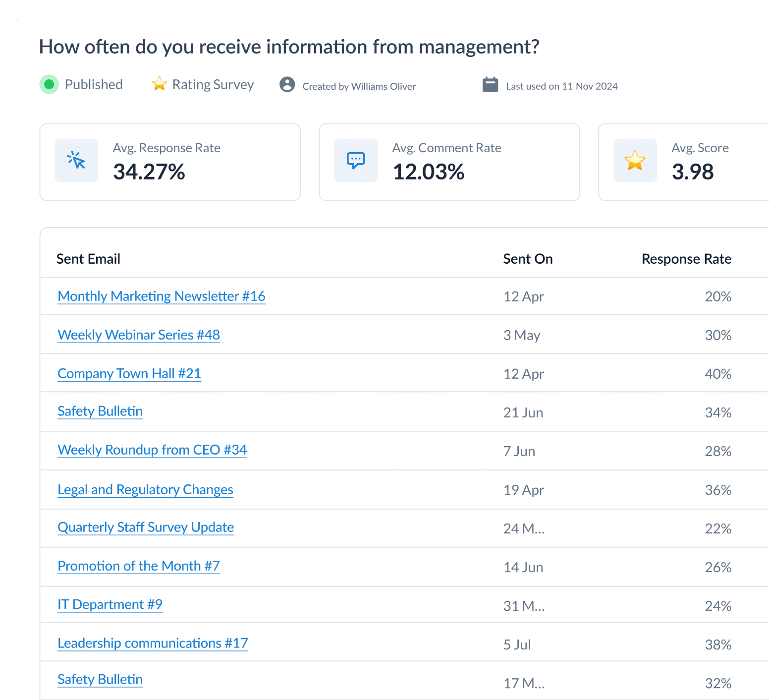769x700 pixels.
Task: Click the survey question title heading
Action: [x=289, y=47]
